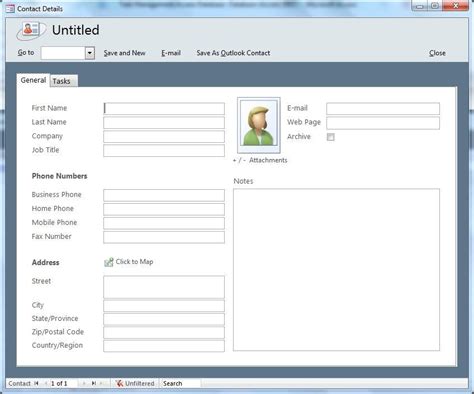Viewport: 474px width, 394px height.
Task: Click the Close command on the form
Action: coord(437,53)
